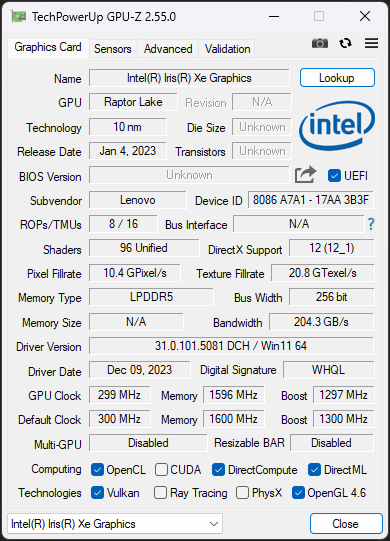Click the GPU-Z app icon in title bar
This screenshot has height=541, width=390.
click(x=18, y=16)
